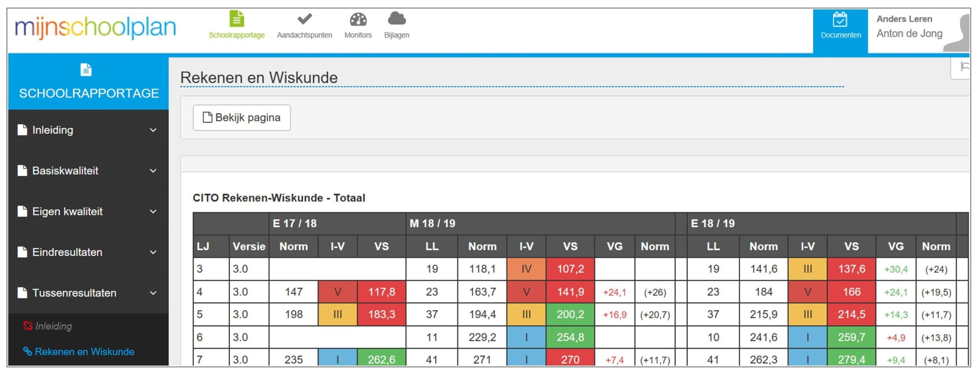
Task: Open the Bijlagen cloud icon
Action: click(396, 18)
